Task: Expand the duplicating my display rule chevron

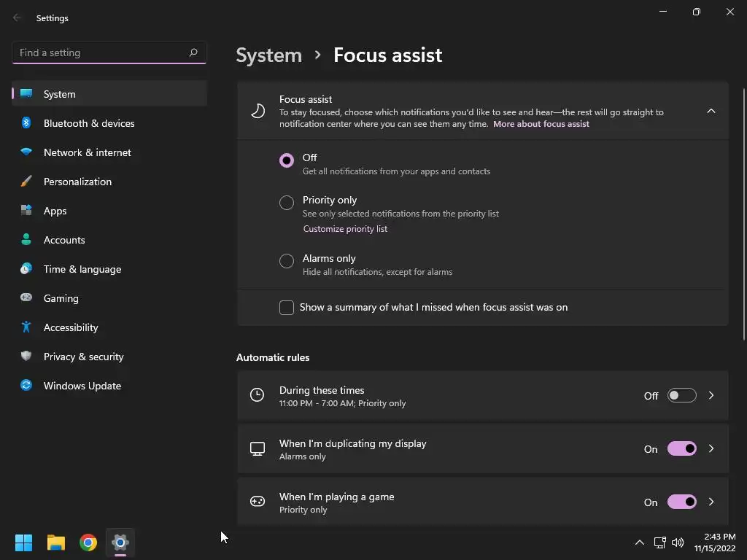Action: click(x=711, y=449)
